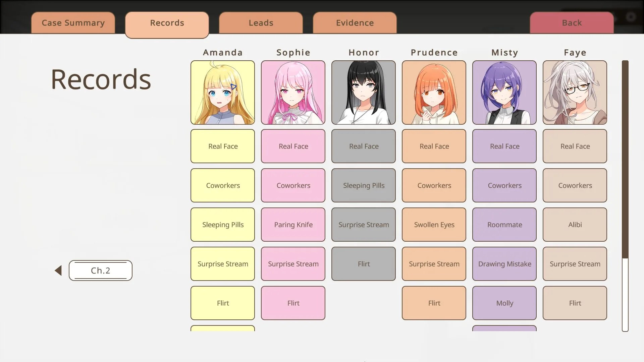This screenshot has height=362, width=644.
Task: Choose Prudence's orange-haired portrait
Action: pyautogui.click(x=434, y=93)
